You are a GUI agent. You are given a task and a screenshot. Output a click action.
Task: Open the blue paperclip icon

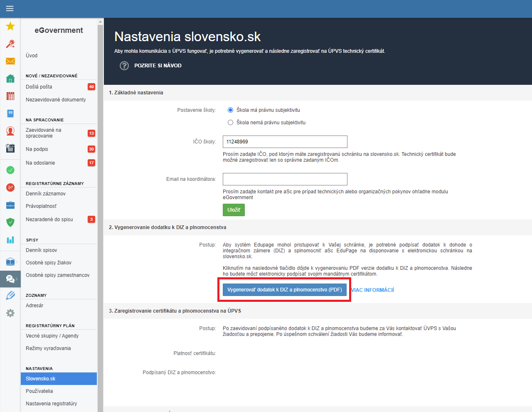(10, 296)
